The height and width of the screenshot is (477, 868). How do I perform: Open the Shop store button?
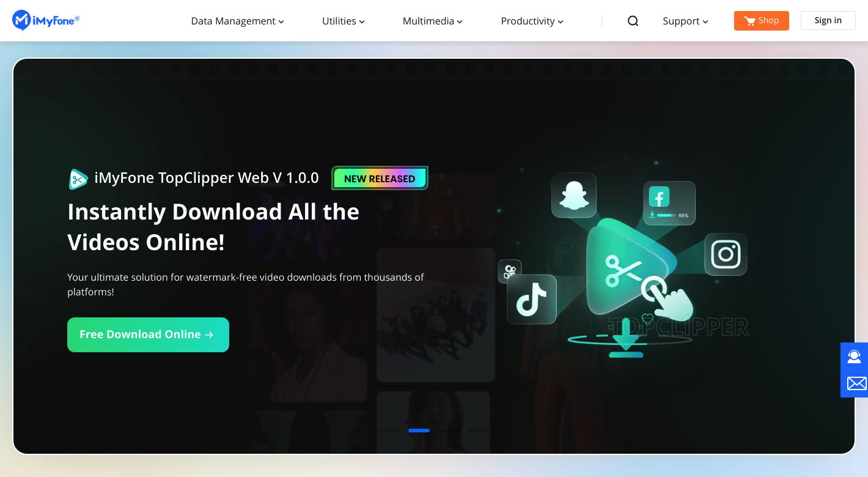tap(761, 20)
